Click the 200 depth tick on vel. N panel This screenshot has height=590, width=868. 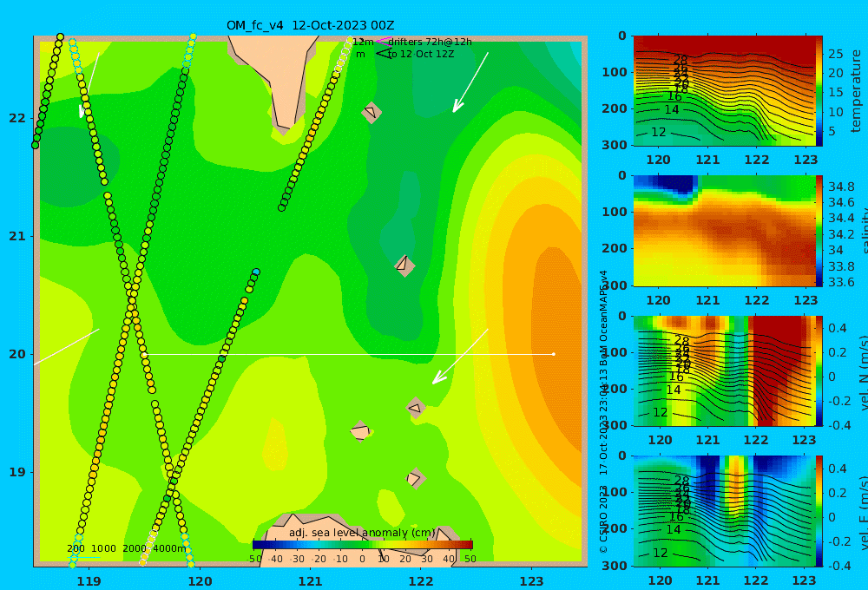(x=615, y=389)
